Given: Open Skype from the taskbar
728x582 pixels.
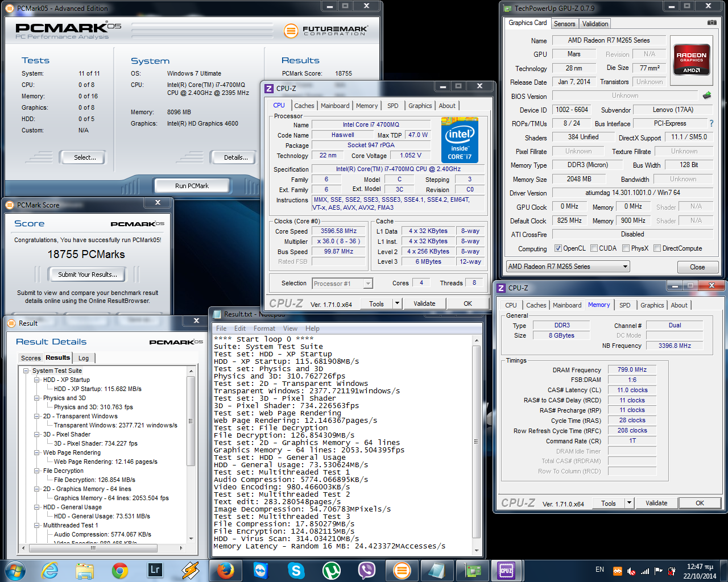Looking at the screenshot, I should pyautogui.click(x=296, y=570).
